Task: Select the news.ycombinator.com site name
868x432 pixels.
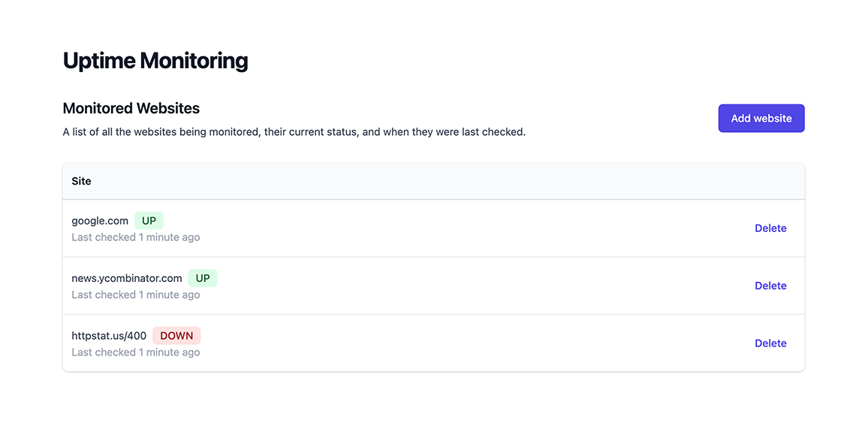Action: [x=126, y=277]
